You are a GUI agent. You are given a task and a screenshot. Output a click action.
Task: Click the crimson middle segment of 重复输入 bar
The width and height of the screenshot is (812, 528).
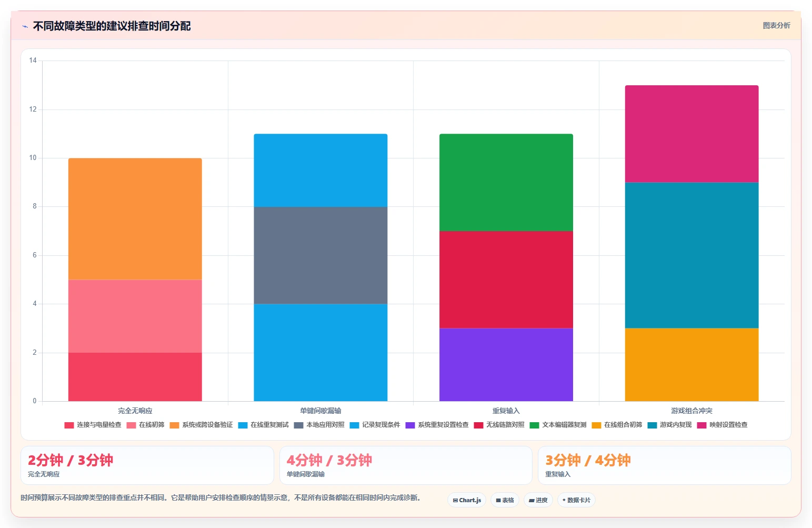(x=506, y=280)
